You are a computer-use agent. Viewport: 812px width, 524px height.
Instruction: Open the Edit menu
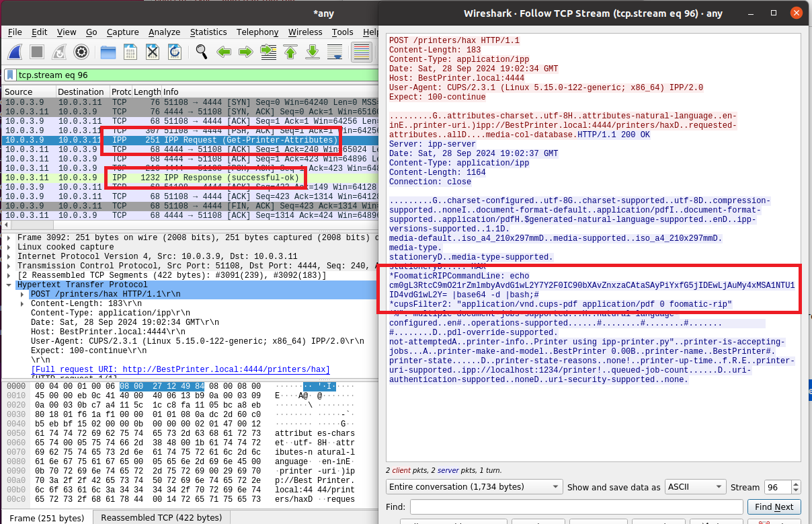point(39,32)
